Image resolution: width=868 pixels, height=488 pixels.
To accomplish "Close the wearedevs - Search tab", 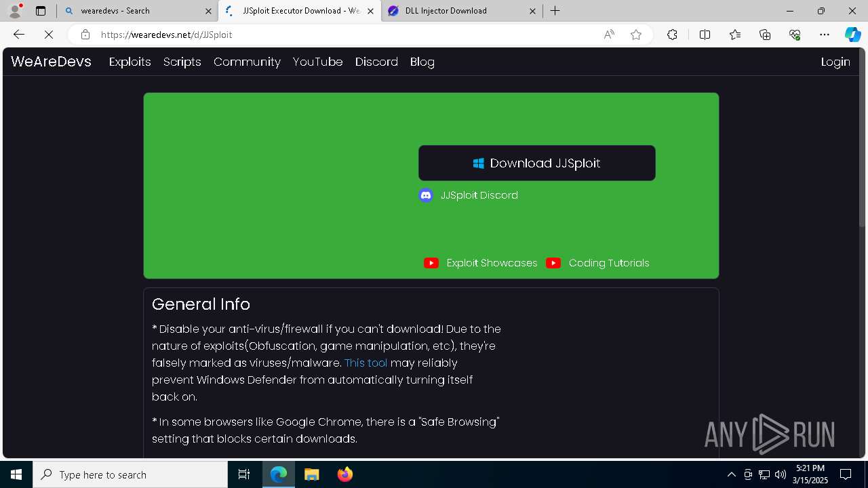I will coord(208,11).
